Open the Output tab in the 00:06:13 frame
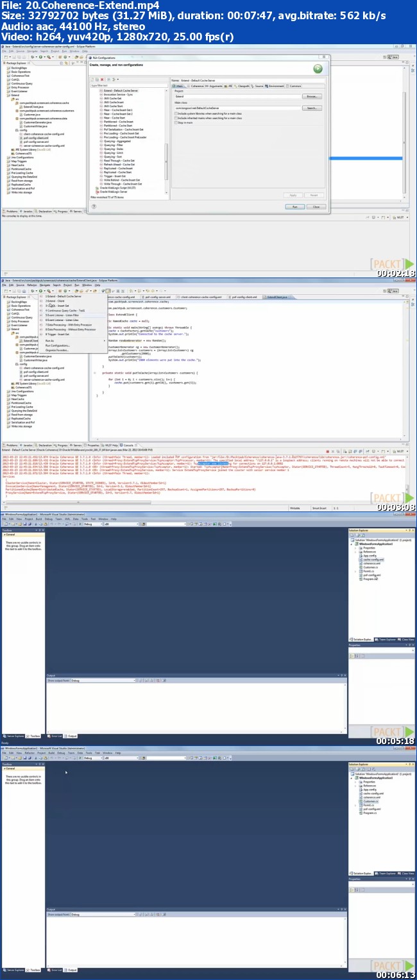The width and height of the screenshot is (417, 980). tap(71, 970)
